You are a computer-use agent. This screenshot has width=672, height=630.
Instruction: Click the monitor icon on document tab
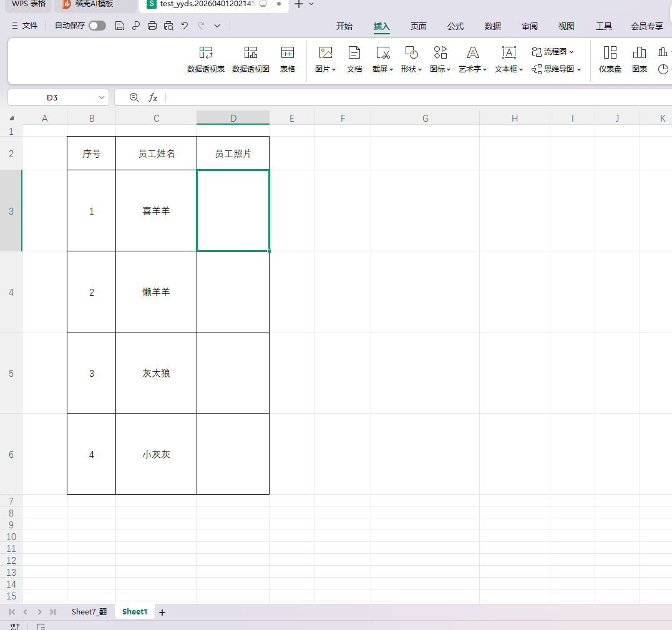(263, 4)
